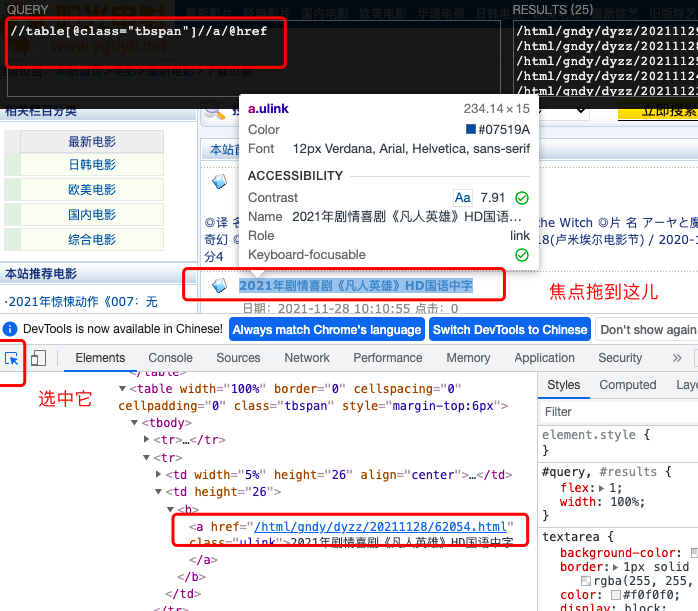Click the href 62054.html link in DOM
Screen dimensions: 698x611
coord(381,527)
